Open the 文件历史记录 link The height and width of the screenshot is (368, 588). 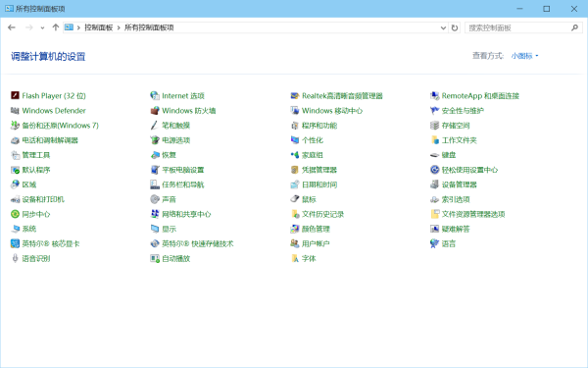322,214
